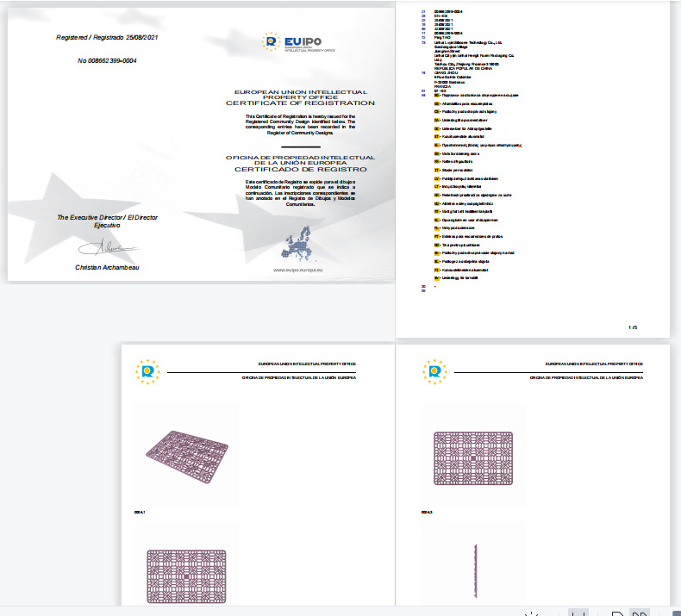Click the '0004.1' view label
The height and width of the screenshot is (616, 681).
pos(140,513)
